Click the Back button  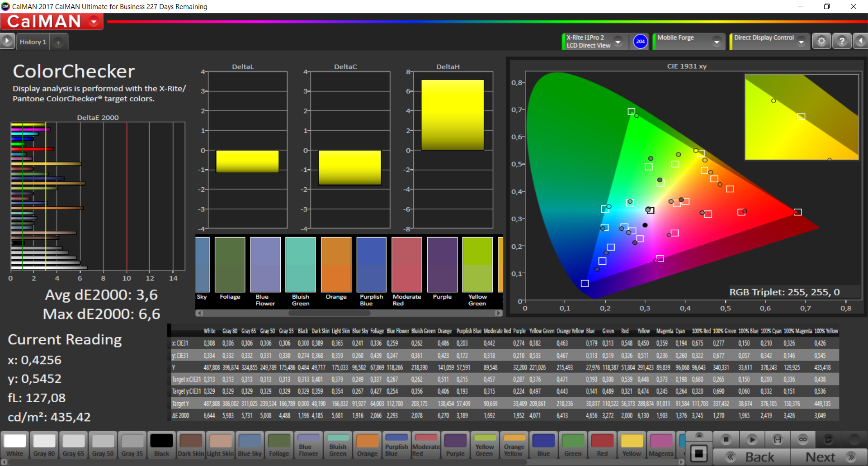point(752,457)
